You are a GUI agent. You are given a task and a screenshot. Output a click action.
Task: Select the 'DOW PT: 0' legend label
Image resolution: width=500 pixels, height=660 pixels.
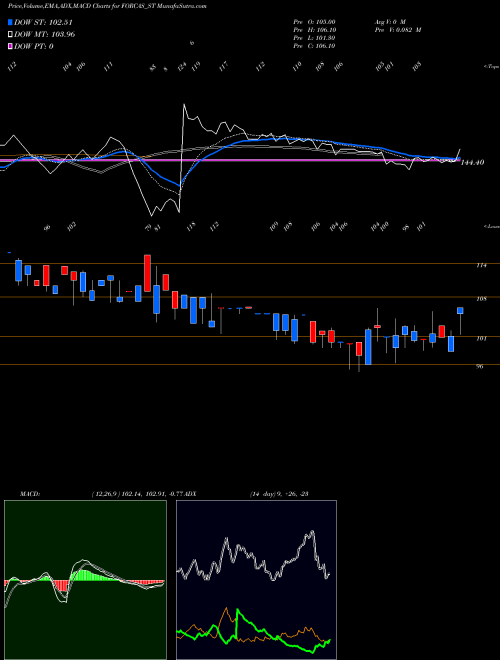point(34,46)
